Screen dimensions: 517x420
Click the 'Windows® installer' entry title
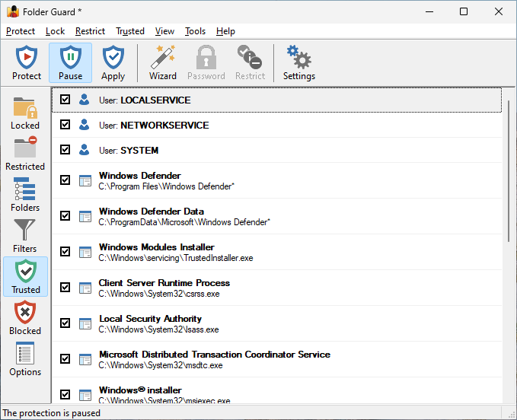[140, 390]
